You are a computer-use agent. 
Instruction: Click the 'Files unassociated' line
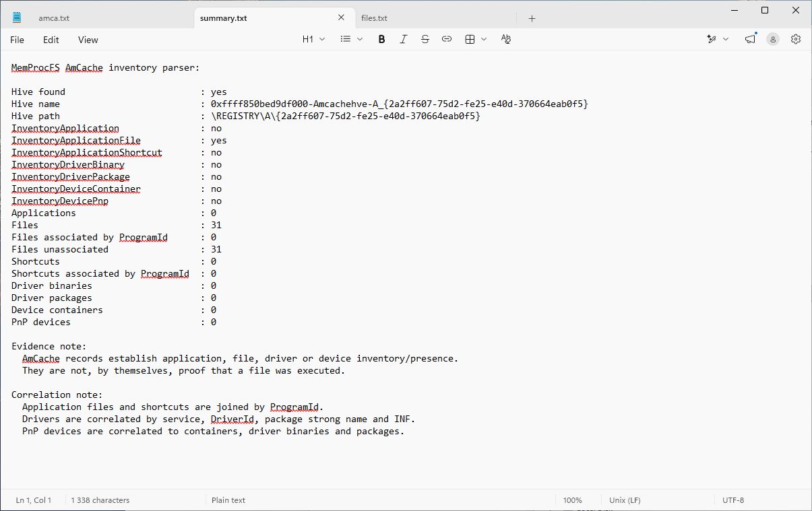pyautogui.click(x=117, y=249)
